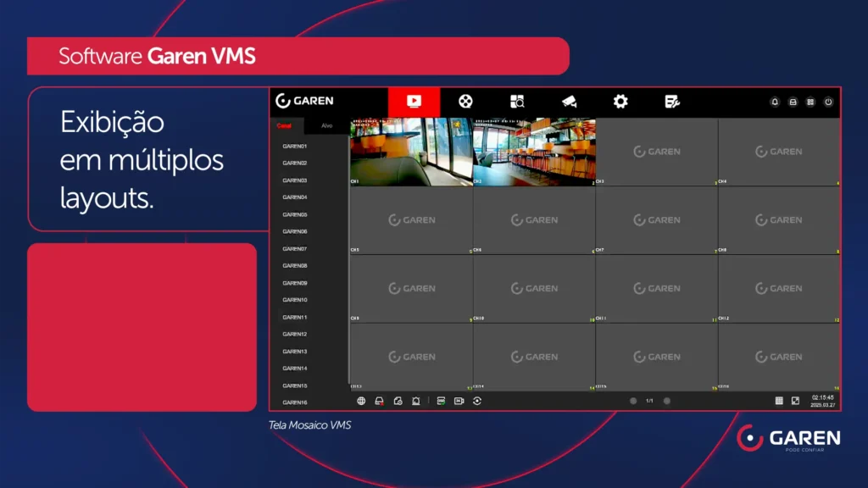Screen dimensions: 868x488
Task: Select the empty CH5 video cell
Action: [411, 220]
